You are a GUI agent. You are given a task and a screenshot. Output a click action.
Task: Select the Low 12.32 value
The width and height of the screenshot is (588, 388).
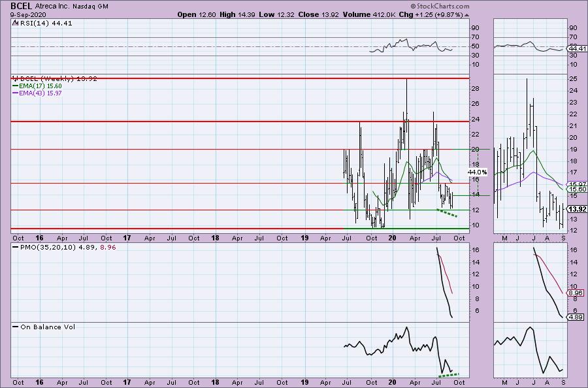coord(277,14)
